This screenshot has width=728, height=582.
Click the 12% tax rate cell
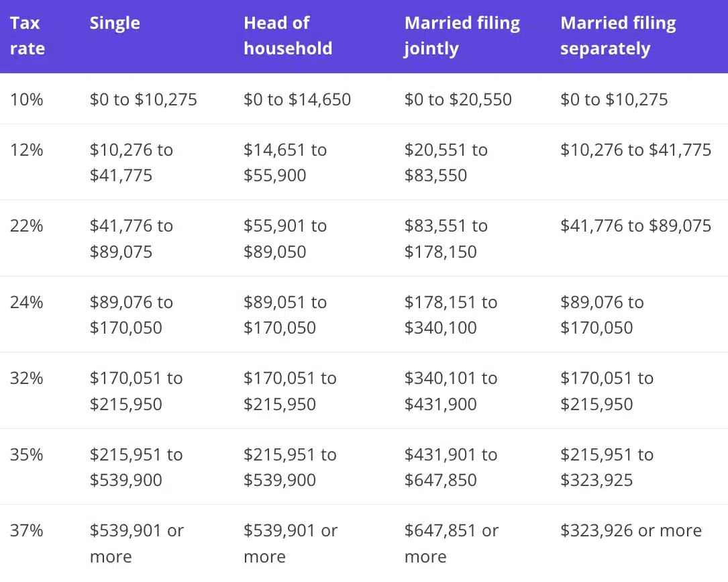[x=27, y=150]
